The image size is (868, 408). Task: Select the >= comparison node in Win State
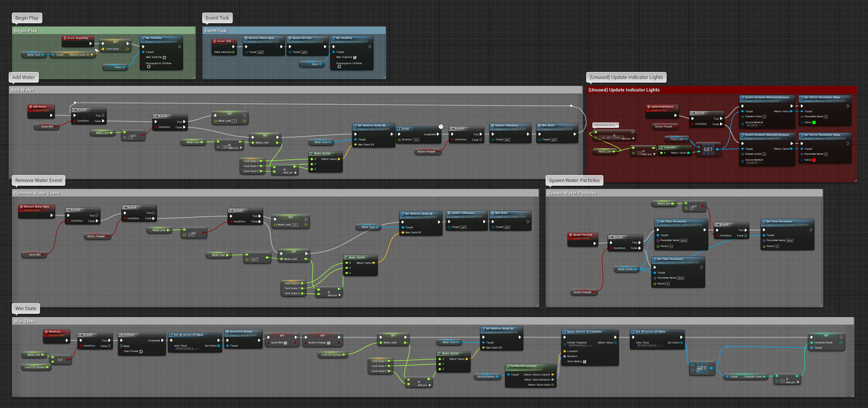tap(61, 360)
